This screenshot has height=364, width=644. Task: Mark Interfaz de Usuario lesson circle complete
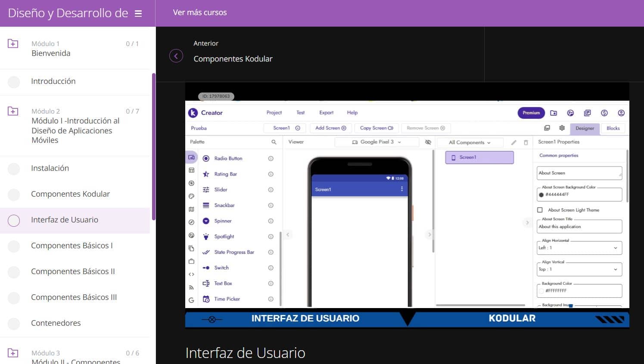[14, 220]
